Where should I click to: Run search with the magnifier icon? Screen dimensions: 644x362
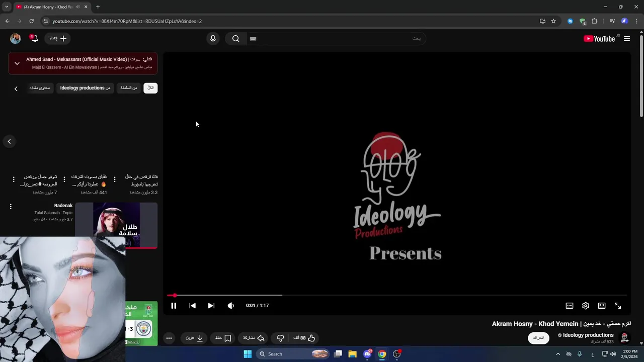[x=235, y=39]
